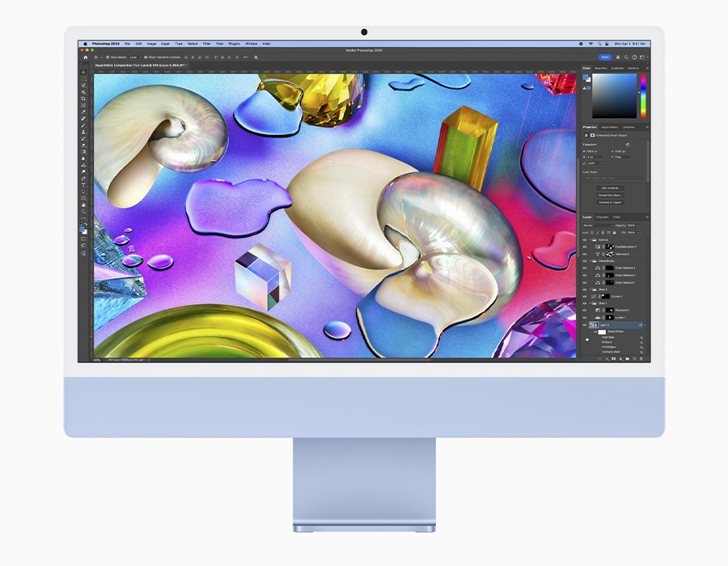728x566 pixels.
Task: Click Convert to Linked button
Action: (x=610, y=195)
